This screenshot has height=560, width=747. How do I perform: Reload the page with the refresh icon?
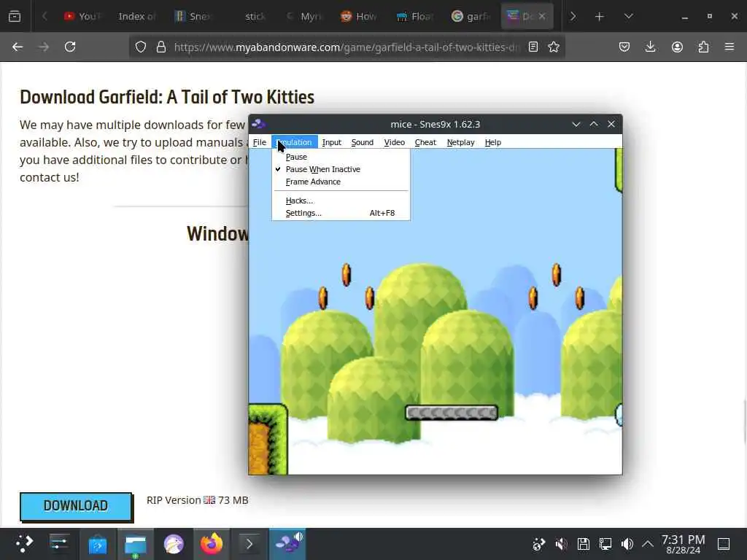tap(70, 47)
